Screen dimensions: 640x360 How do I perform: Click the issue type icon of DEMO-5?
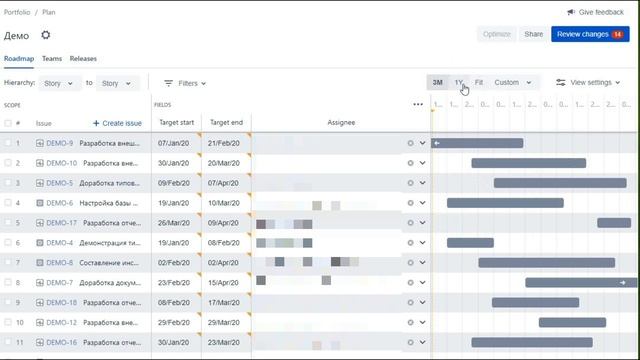tap(40, 183)
